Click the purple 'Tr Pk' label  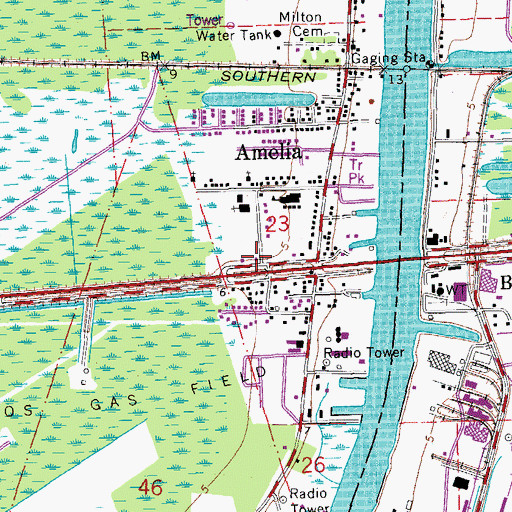[x=356, y=171]
